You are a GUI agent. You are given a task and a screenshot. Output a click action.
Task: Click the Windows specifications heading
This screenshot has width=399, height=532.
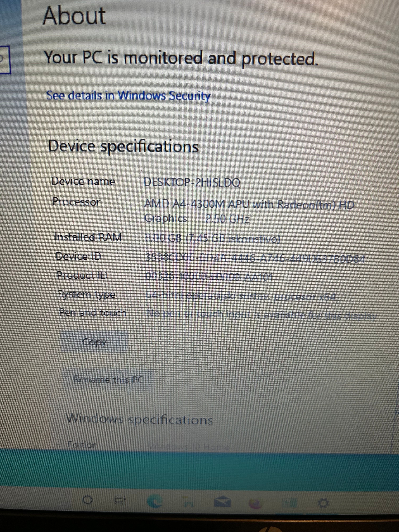tap(140, 420)
